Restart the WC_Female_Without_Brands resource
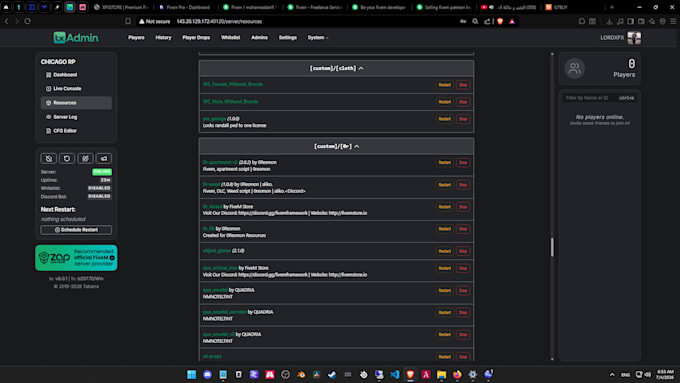Viewport: 680px width, 383px height. tap(445, 85)
